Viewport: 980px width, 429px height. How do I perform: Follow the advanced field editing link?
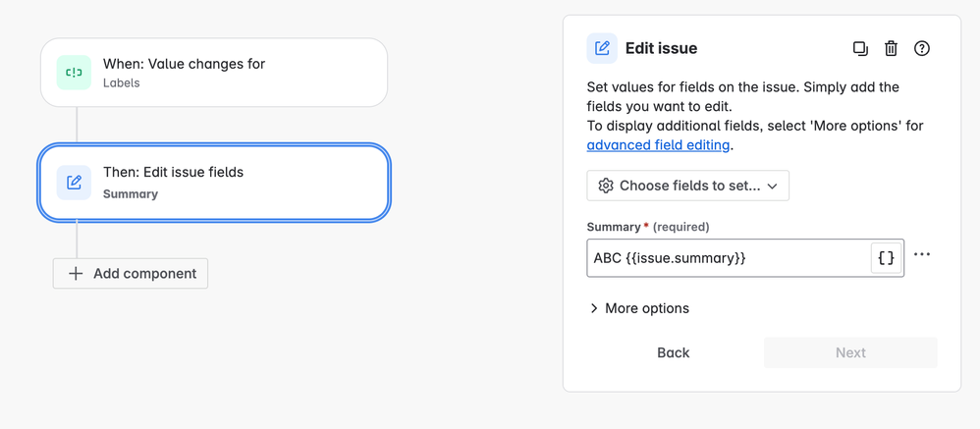(x=658, y=145)
